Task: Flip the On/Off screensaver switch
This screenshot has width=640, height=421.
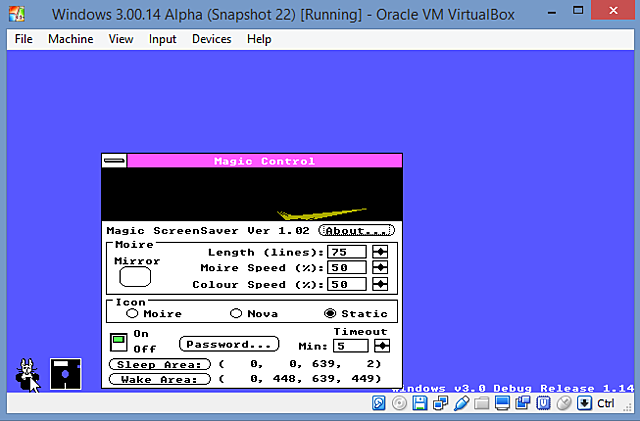Action: [x=118, y=342]
